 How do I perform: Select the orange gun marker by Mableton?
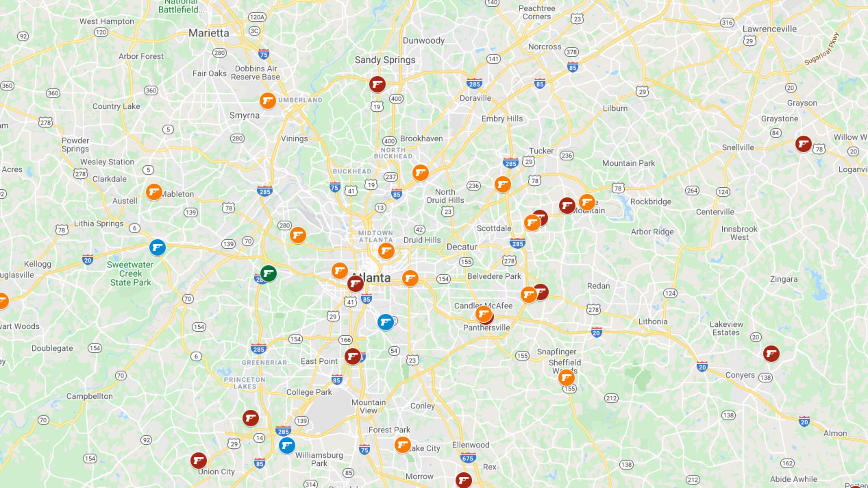coord(154,192)
